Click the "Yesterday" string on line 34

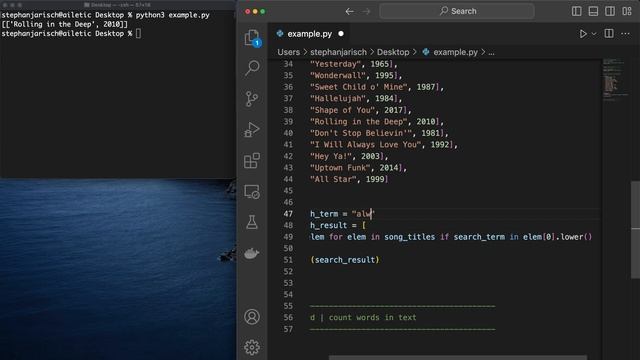(336, 64)
